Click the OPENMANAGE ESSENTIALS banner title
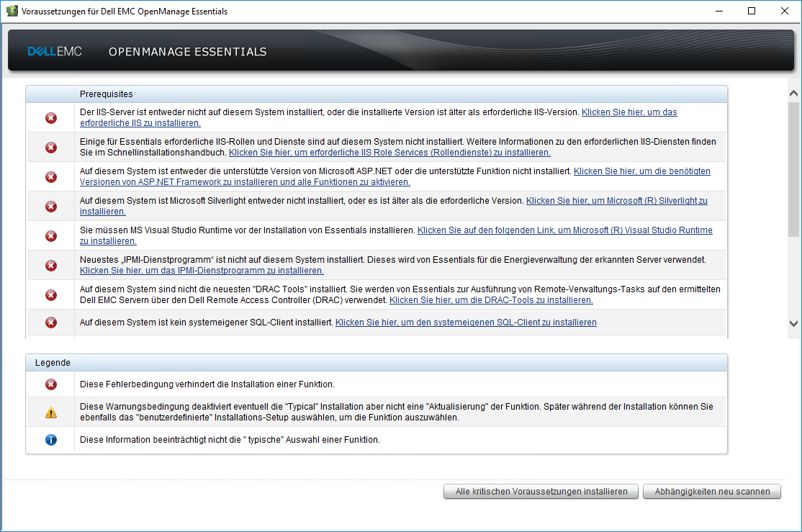802x532 pixels. pyautogui.click(x=188, y=52)
